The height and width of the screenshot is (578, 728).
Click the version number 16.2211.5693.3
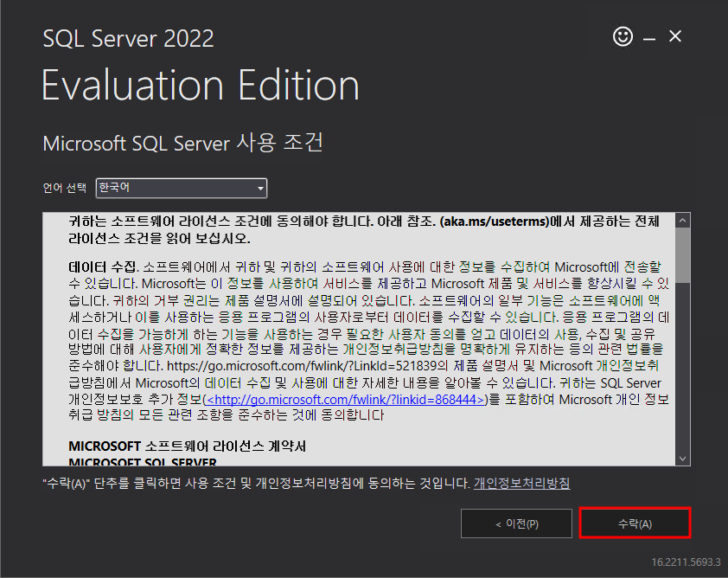tap(686, 562)
